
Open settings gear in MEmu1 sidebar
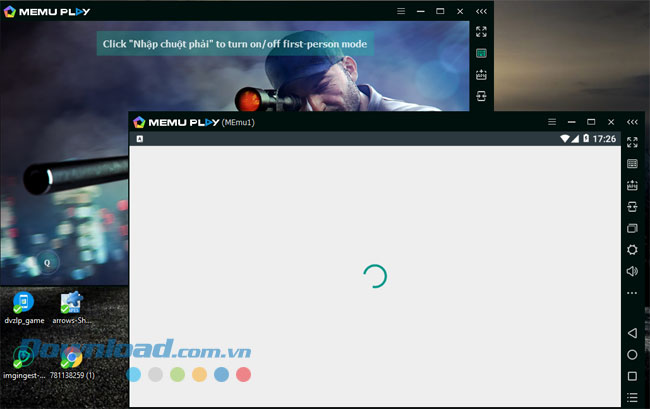pos(632,249)
